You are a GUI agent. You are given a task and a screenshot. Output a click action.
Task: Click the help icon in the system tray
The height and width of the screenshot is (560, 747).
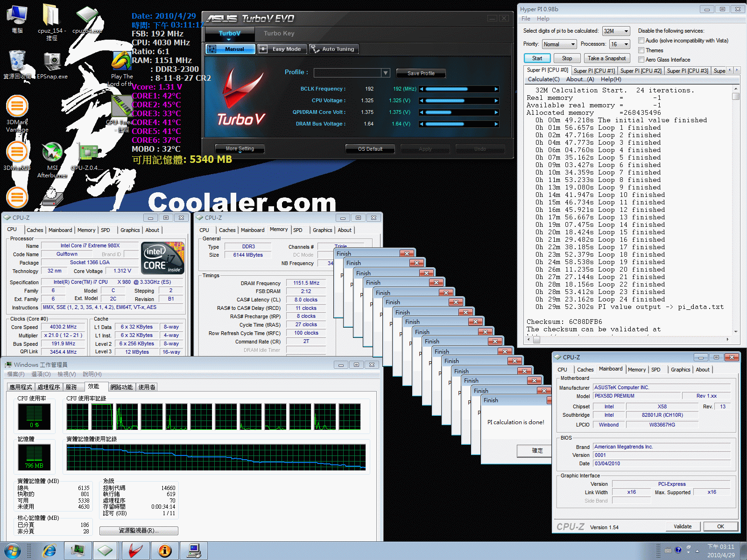point(678,550)
